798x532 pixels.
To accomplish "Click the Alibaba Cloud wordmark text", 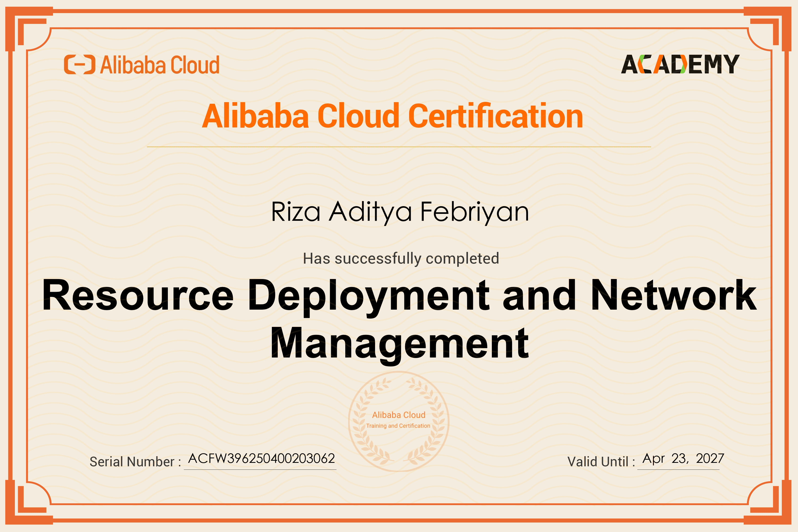I will [160, 65].
